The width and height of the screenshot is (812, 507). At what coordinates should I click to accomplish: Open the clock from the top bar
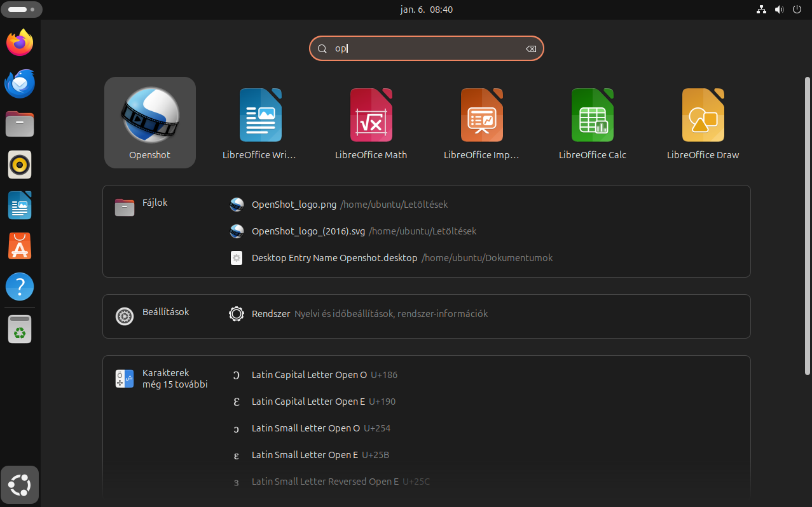pyautogui.click(x=427, y=10)
